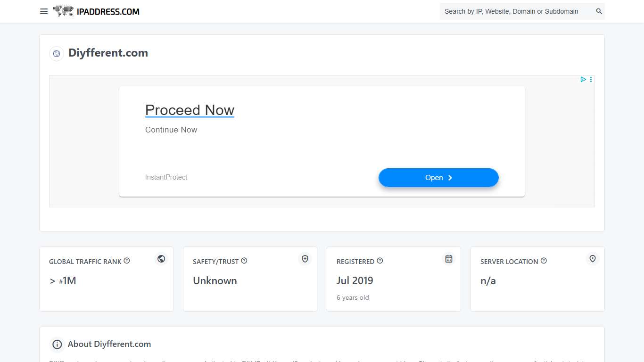This screenshot has width=644, height=362.
Task: Click inside the search input field
Action: click(514, 11)
